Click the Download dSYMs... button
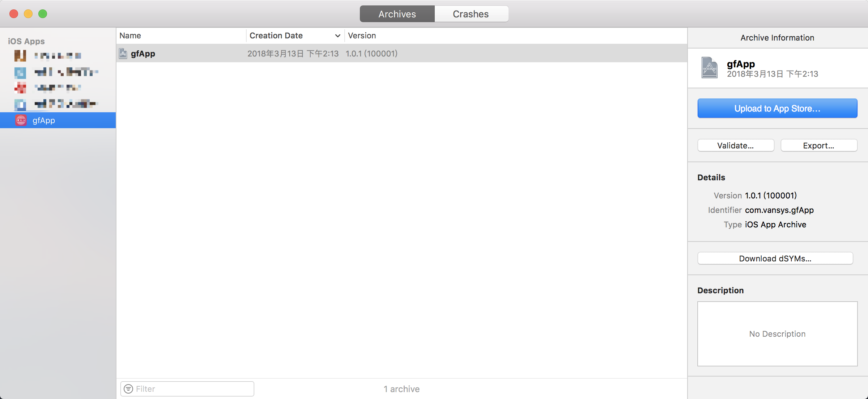Viewport: 868px width, 399px height. point(775,259)
